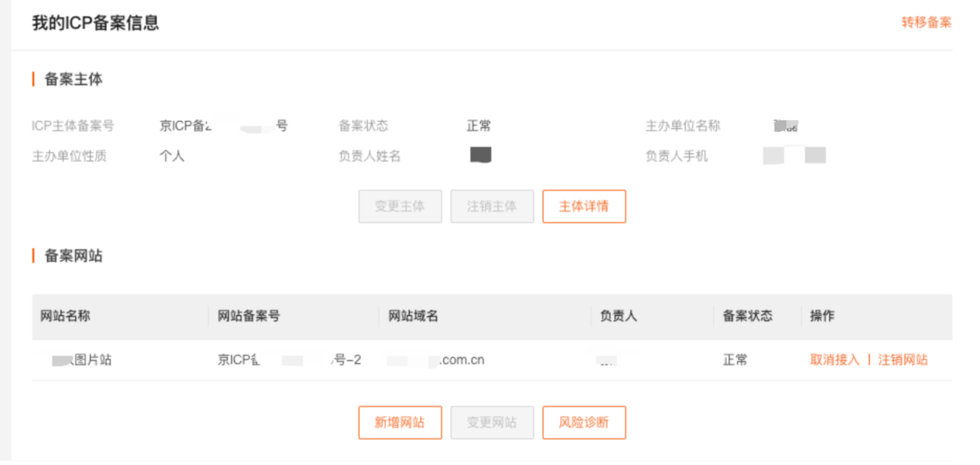Viewport: 980px width, 465px height.
Task: Click the 图片站 website name cell
Action: pyautogui.click(x=82, y=360)
